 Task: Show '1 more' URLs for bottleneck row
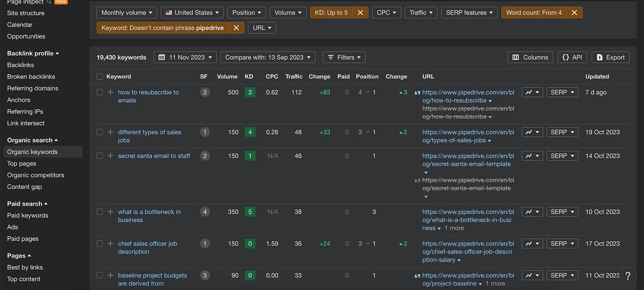(x=454, y=228)
